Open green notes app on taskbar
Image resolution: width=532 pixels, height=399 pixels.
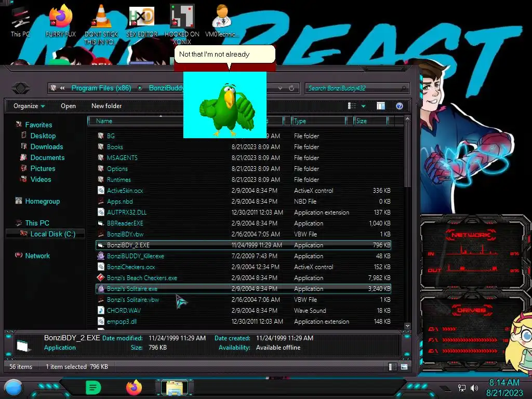[x=94, y=388]
